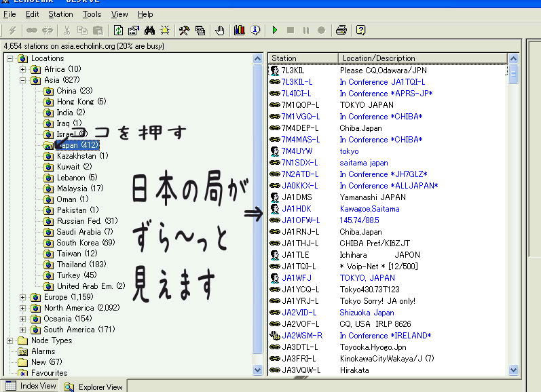Select Russian Fed. (31) folder
541x392 pixels.
(x=88, y=221)
